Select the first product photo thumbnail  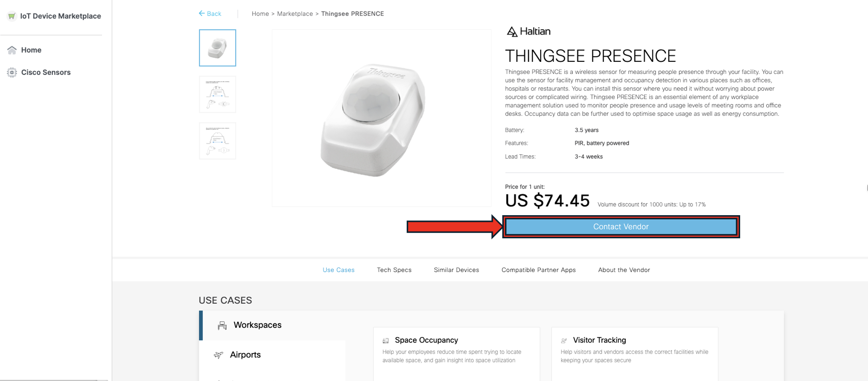217,48
